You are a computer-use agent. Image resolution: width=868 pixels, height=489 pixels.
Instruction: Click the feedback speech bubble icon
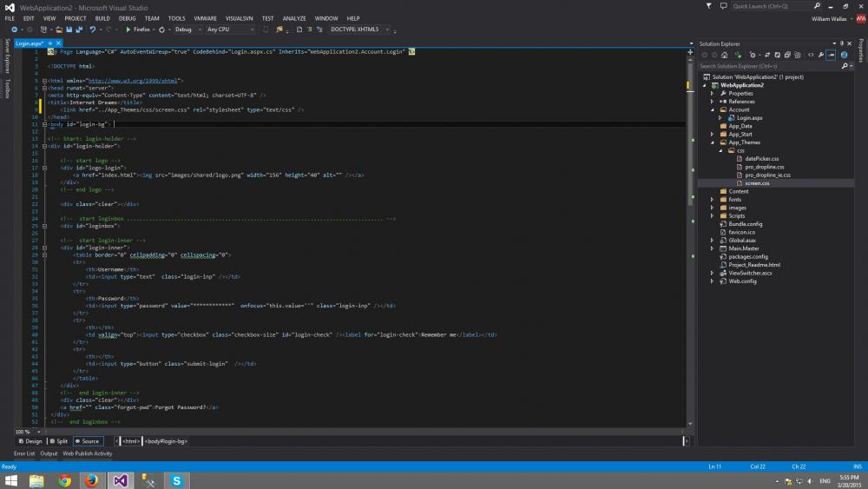[723, 6]
